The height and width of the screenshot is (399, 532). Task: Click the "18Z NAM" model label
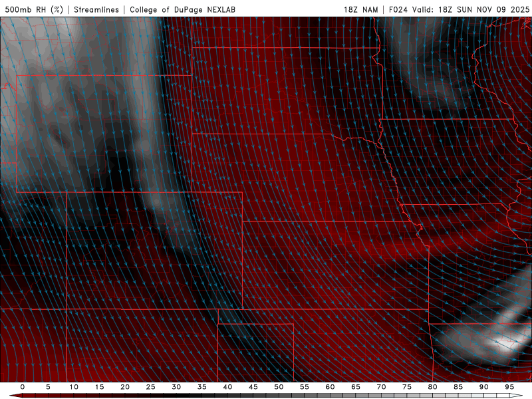click(x=360, y=9)
